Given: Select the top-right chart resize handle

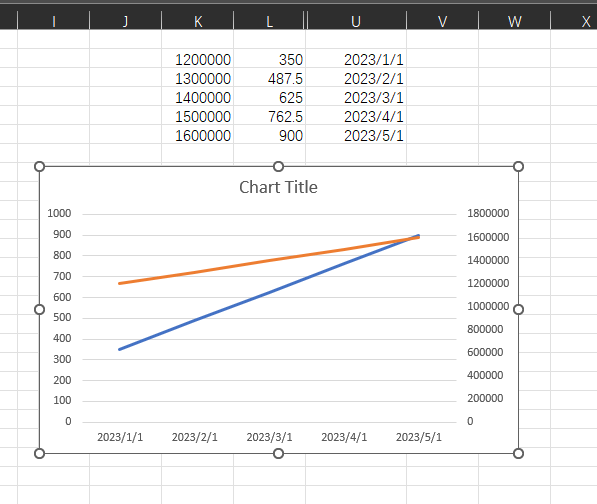Looking at the screenshot, I should (x=518, y=166).
